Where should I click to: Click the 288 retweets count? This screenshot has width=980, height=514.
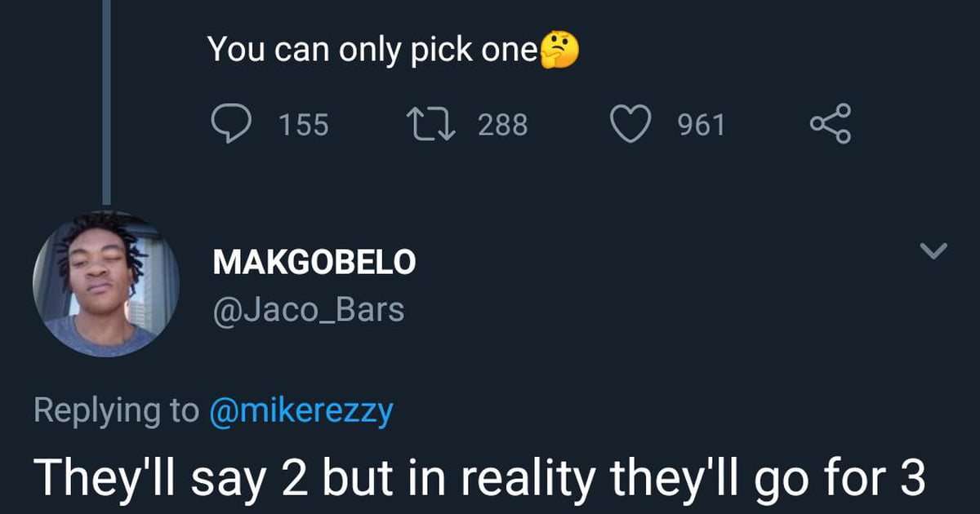click(502, 125)
